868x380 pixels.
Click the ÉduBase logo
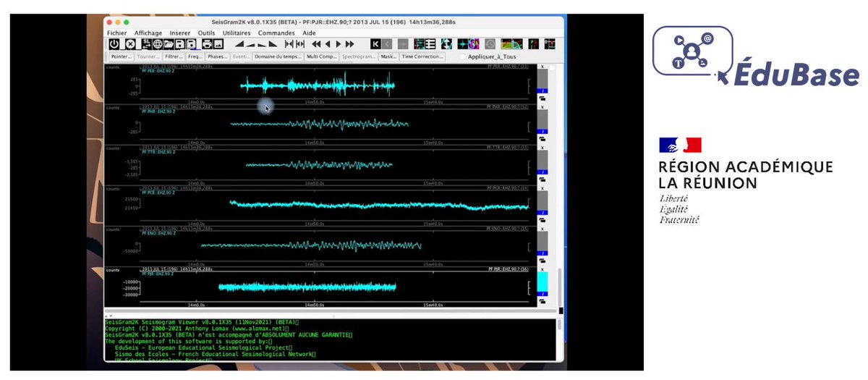756,57
